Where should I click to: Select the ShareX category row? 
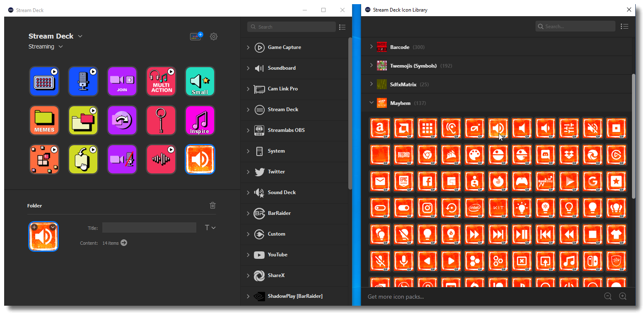tap(294, 275)
